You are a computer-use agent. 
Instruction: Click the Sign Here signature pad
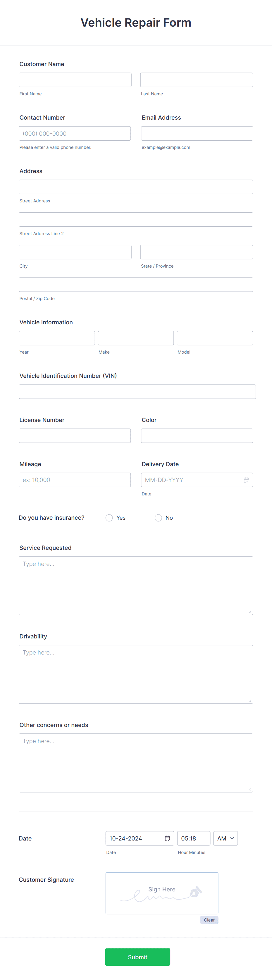click(x=162, y=893)
